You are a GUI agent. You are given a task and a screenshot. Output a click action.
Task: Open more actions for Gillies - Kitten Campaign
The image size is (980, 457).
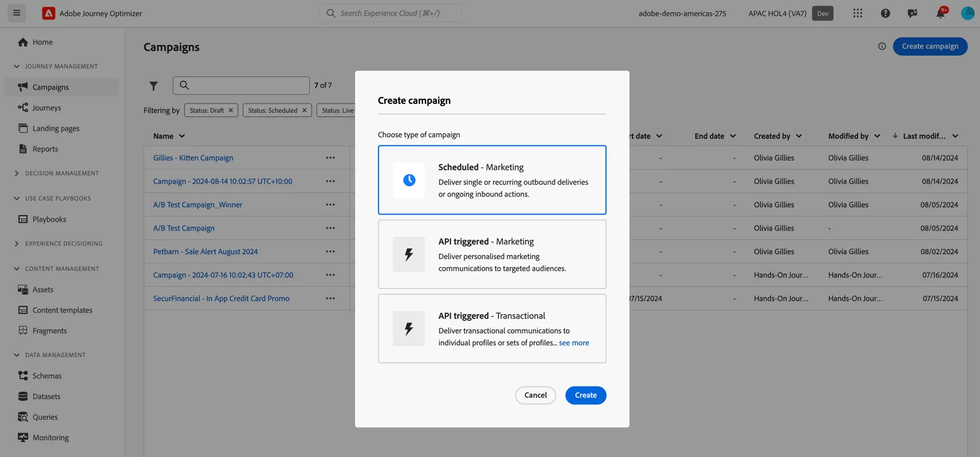point(330,158)
